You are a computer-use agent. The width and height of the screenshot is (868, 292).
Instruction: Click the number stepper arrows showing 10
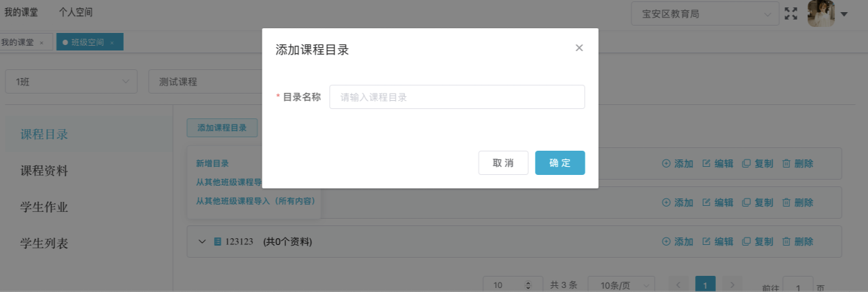point(528,285)
